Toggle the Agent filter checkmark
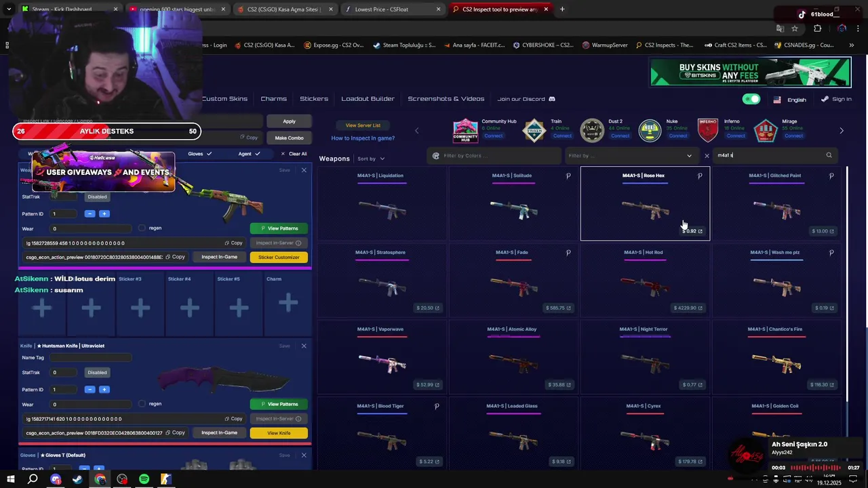Screen dimensions: 868x488 pyautogui.click(x=258, y=154)
